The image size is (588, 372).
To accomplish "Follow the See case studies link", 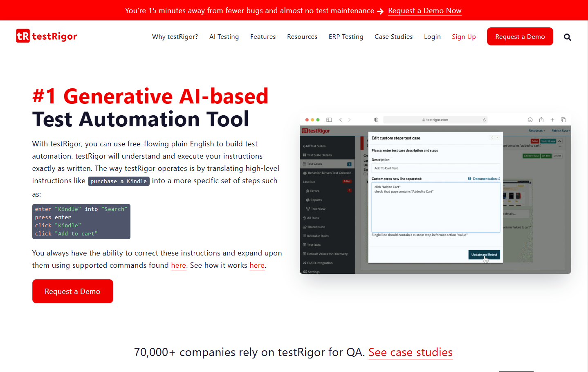I will click(410, 352).
